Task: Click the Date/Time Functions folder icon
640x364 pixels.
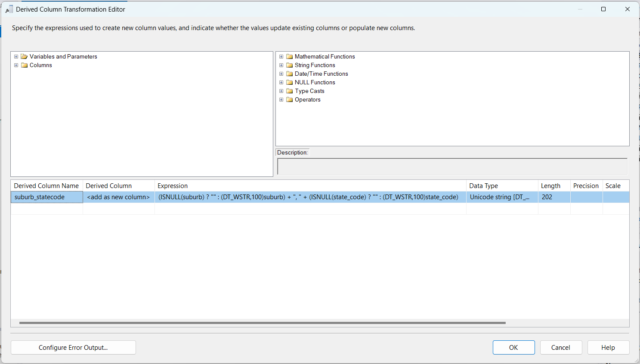Action: (290, 74)
